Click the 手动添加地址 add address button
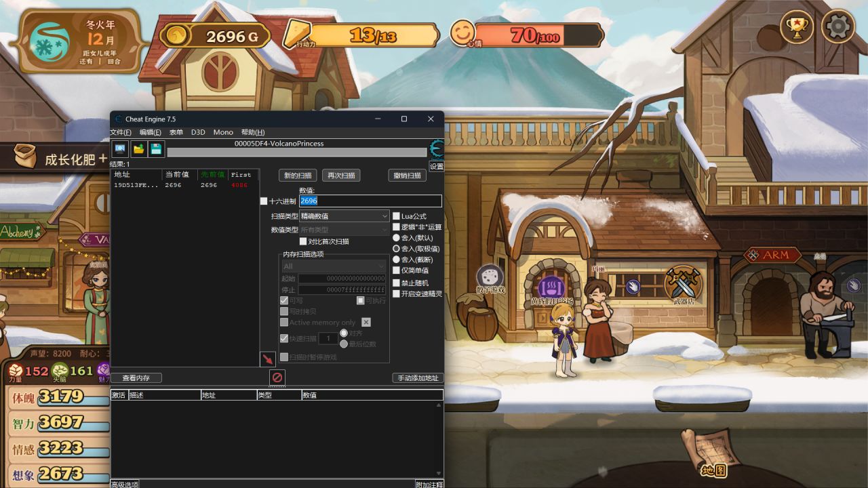868x488 pixels. (x=418, y=378)
